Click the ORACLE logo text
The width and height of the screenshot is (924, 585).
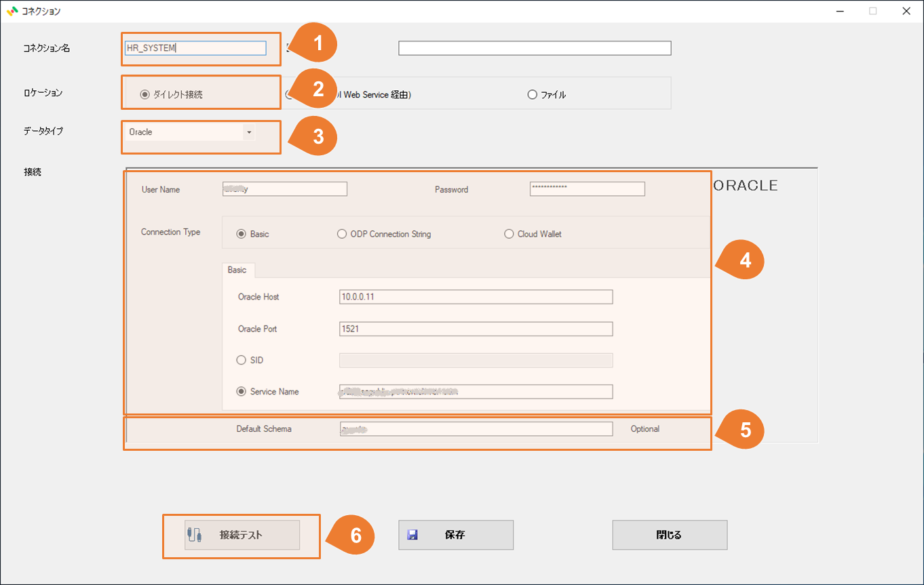[x=746, y=186]
